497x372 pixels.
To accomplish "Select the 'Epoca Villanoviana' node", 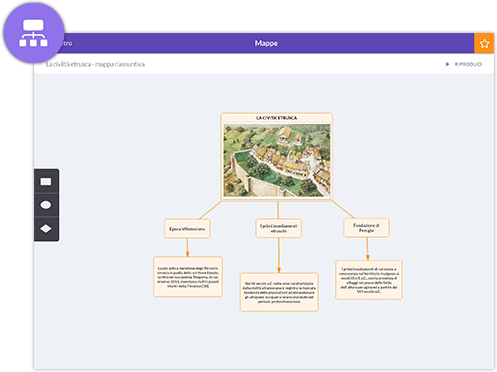I will 187,229.
